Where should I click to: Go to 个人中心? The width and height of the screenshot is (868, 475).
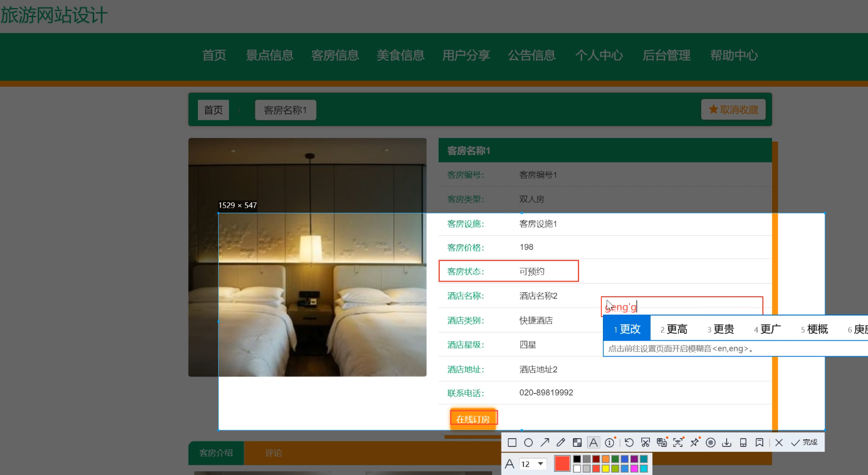[x=599, y=56]
